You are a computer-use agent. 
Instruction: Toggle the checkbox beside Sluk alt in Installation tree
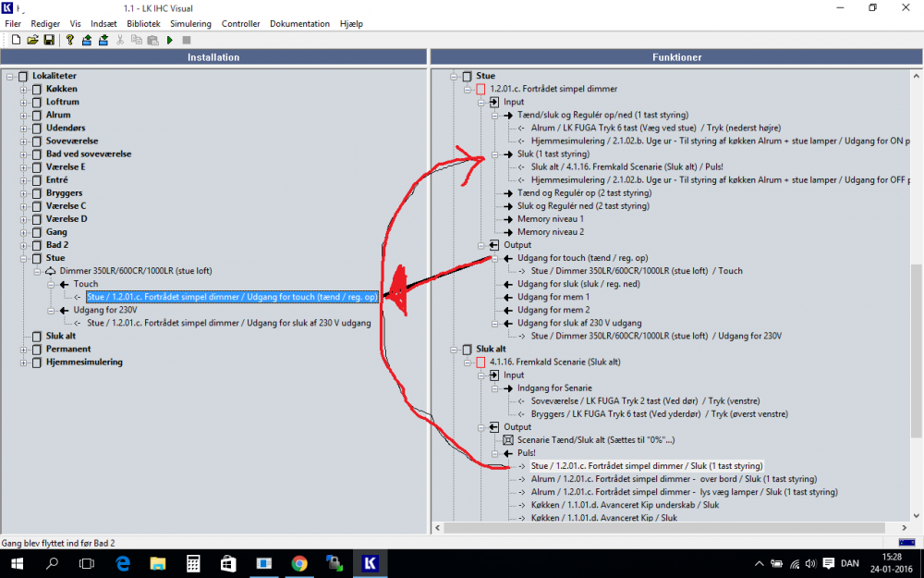point(37,337)
